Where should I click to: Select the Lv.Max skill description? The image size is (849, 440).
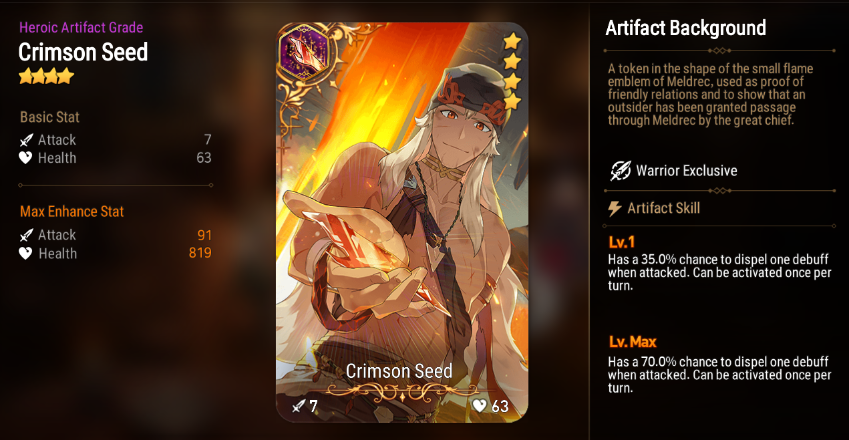tap(718, 375)
